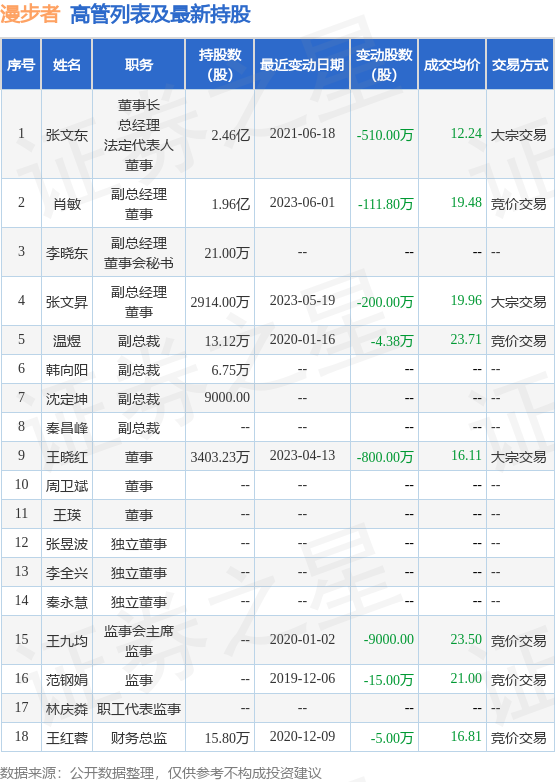
Task: Click the -200.00万 change value
Action: (385, 301)
